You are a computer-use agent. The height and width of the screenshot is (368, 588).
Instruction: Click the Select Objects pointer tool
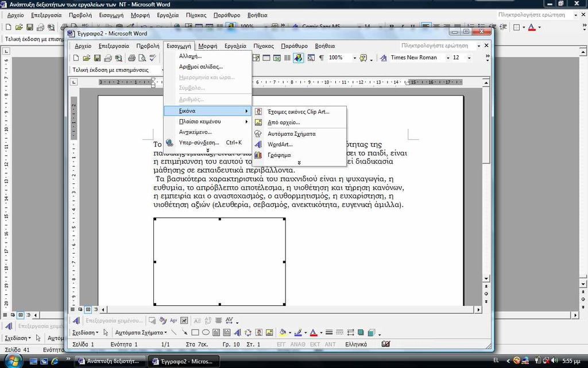click(106, 332)
